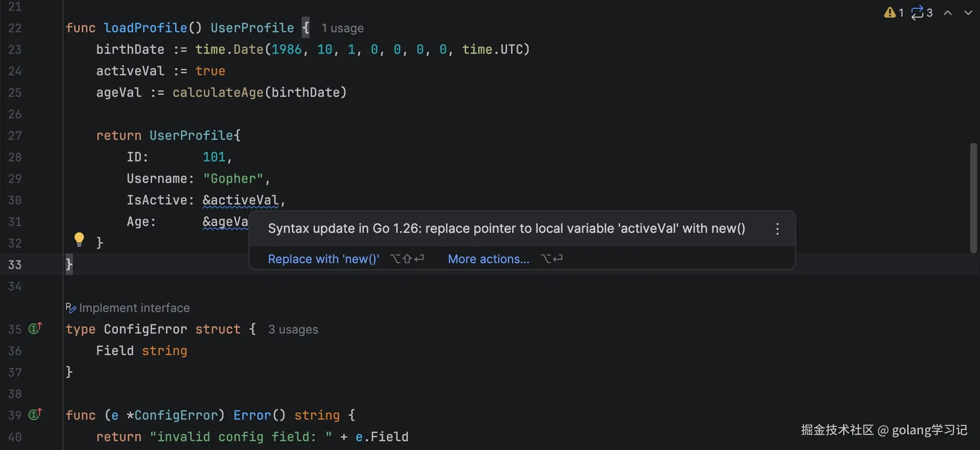Click the vertical editor scrollbar thumb
The height and width of the screenshot is (450, 980).
pyautogui.click(x=973, y=198)
